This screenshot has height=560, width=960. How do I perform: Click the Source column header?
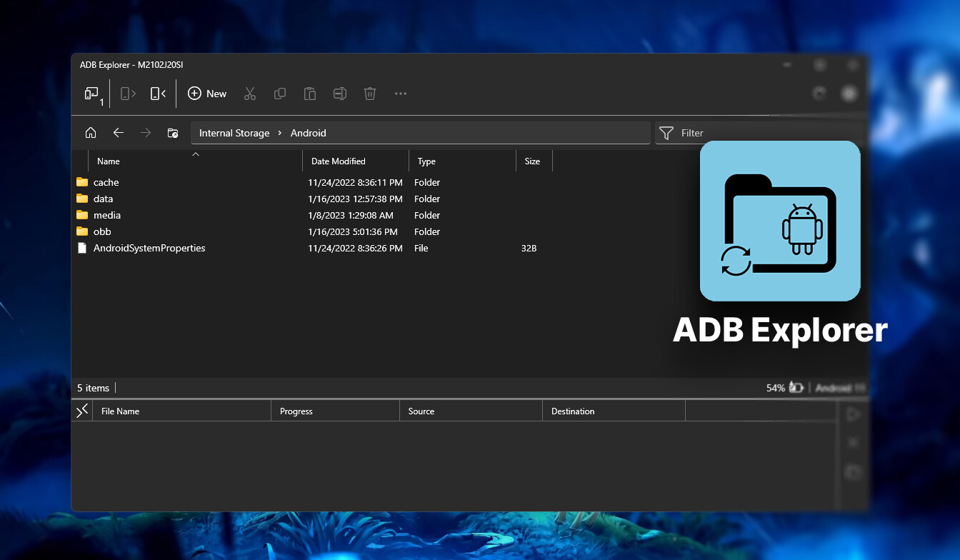(x=421, y=411)
